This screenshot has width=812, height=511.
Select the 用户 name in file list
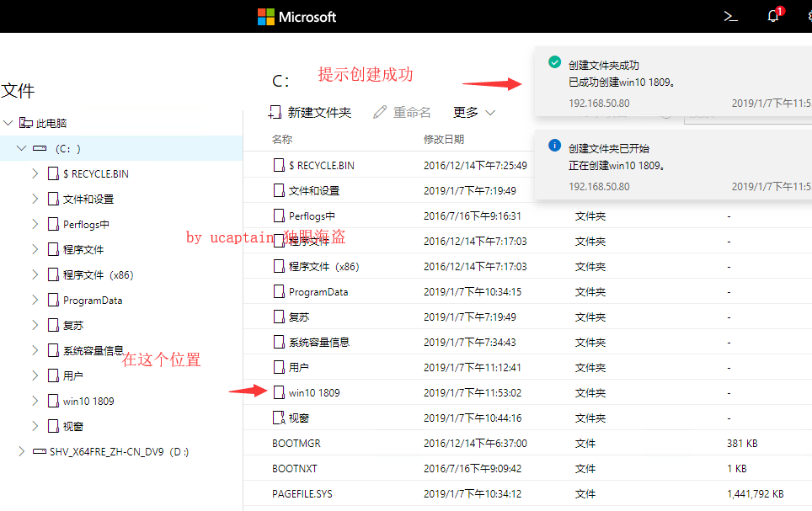point(299,368)
